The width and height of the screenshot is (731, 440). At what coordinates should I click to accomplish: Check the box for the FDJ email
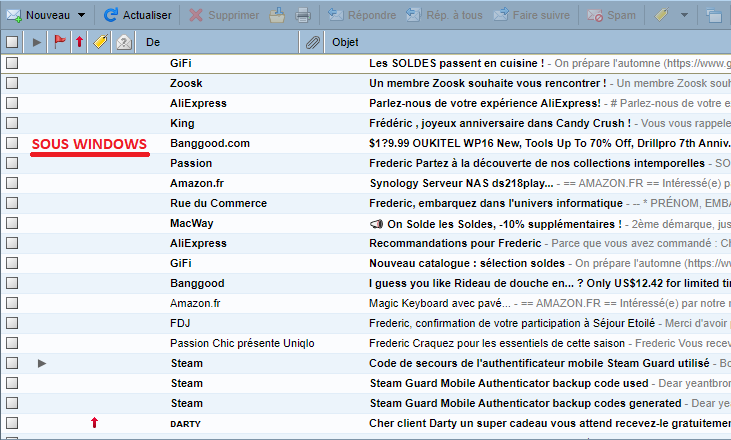pyautogui.click(x=12, y=323)
